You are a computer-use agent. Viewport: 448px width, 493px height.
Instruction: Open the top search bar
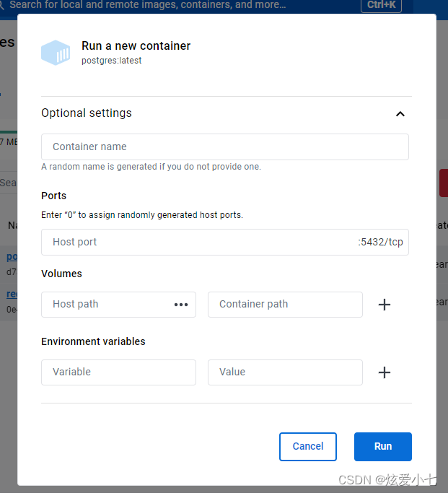coord(148,5)
